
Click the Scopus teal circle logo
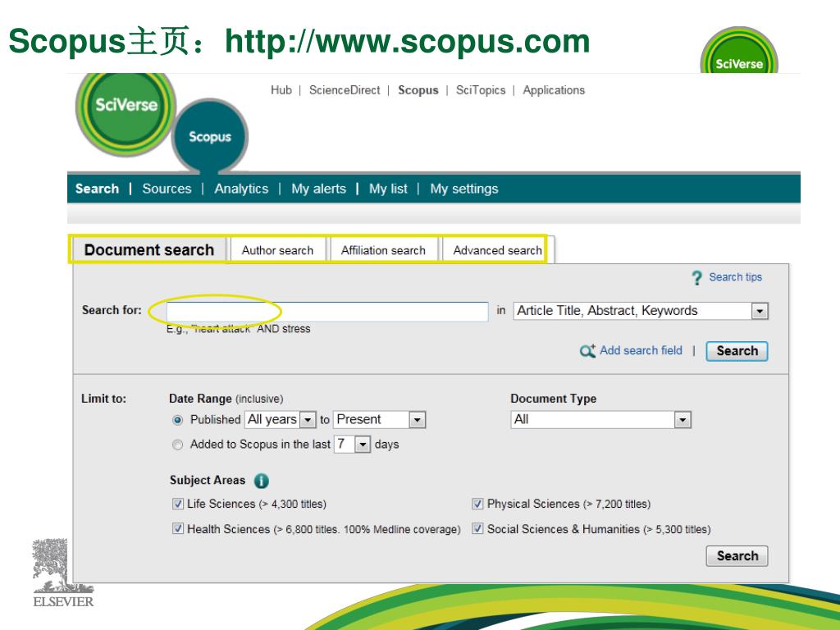point(209,136)
